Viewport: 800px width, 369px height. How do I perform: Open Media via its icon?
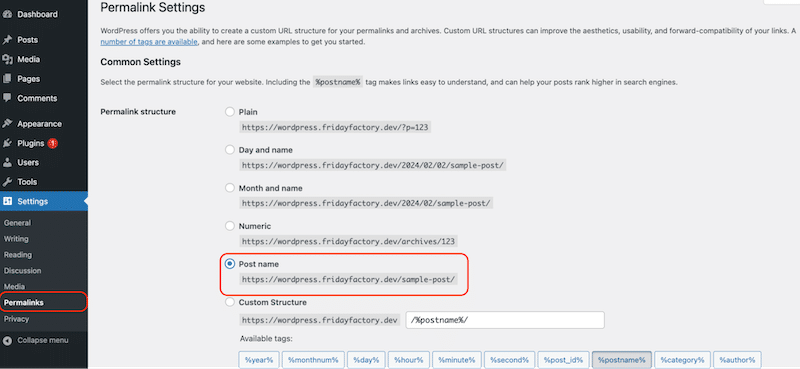(7, 59)
